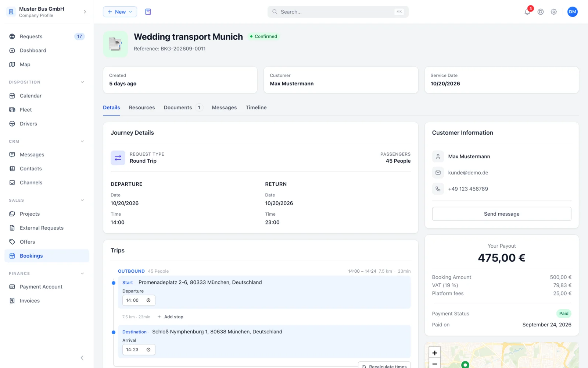Click the Send message button

click(x=502, y=214)
